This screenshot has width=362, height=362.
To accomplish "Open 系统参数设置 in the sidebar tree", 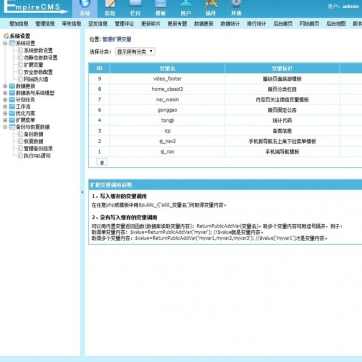I will tap(38, 50).
